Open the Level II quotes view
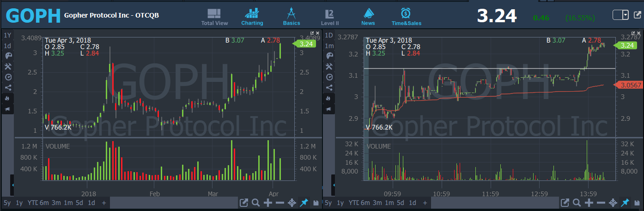This screenshot has width=644, height=211. (x=330, y=17)
